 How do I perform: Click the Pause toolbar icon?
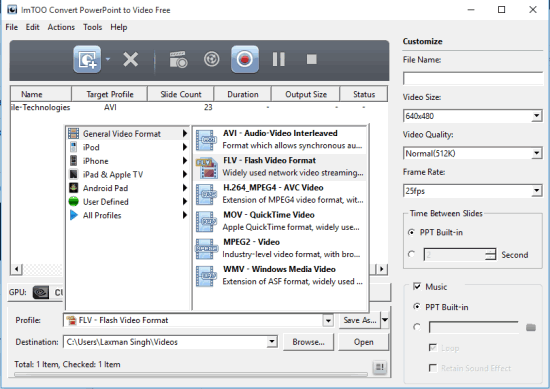pos(279,59)
